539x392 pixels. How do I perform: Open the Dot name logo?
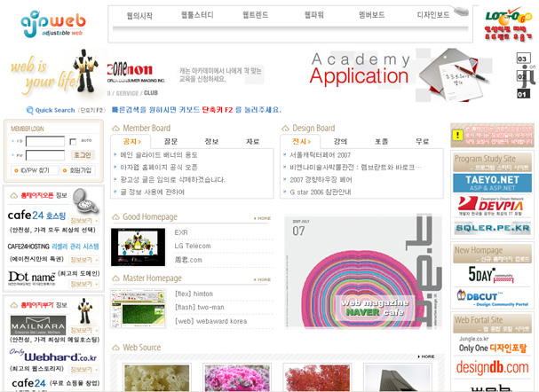32,278
